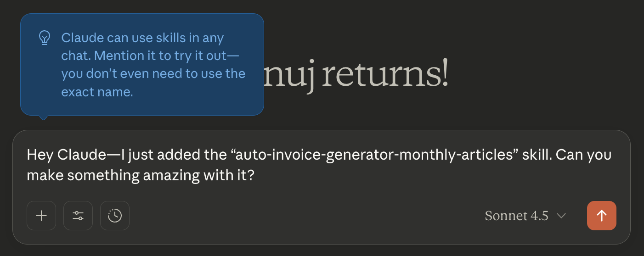Click the plus attachment button
The width and height of the screenshot is (644, 256).
[x=41, y=216]
